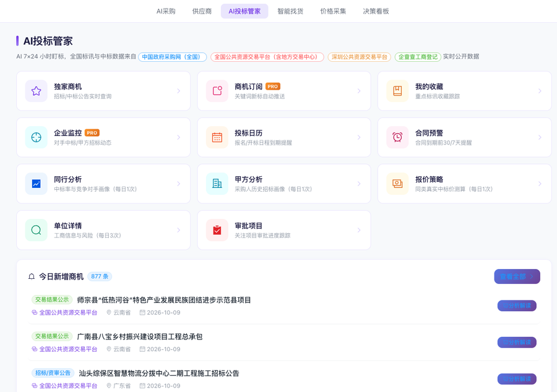The image size is (557, 392).
Task: Click the calendar date icon in 广南县 row
Action: click(142, 349)
